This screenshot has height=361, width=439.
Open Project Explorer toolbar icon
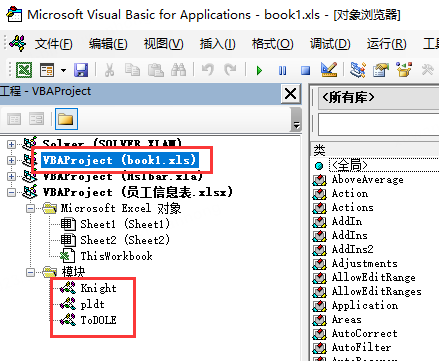pyautogui.click(x=358, y=70)
